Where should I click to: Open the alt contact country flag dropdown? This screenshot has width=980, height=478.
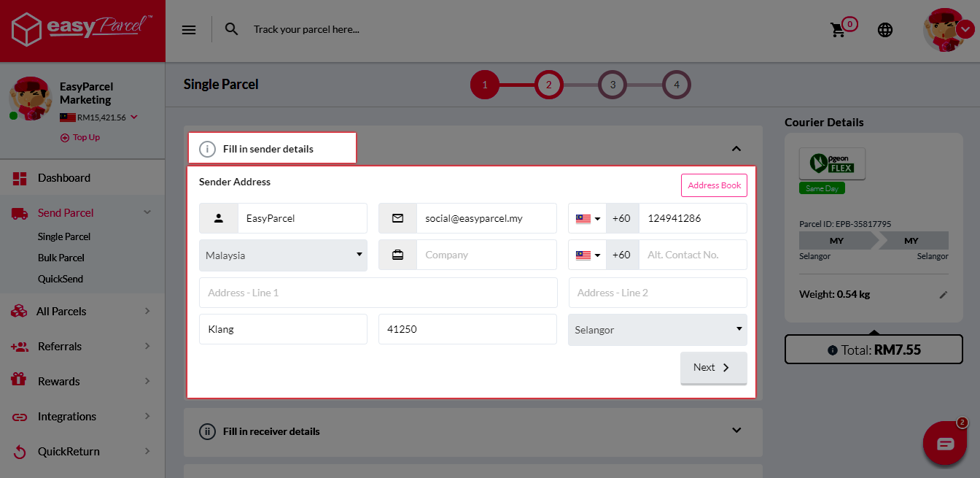[x=588, y=255]
